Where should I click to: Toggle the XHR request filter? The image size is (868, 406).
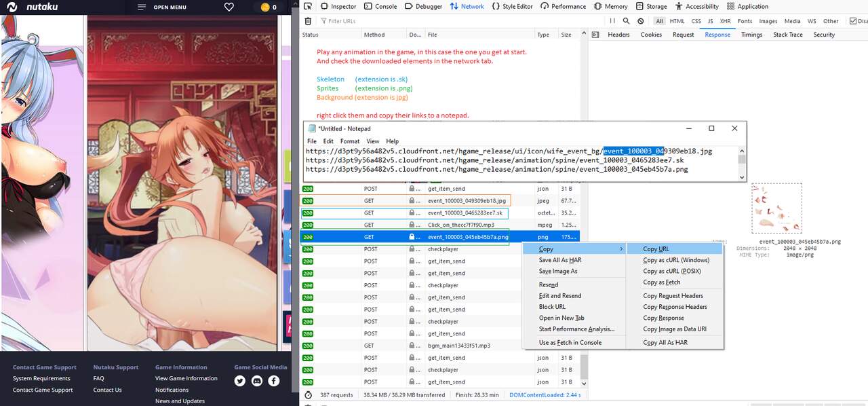click(725, 21)
